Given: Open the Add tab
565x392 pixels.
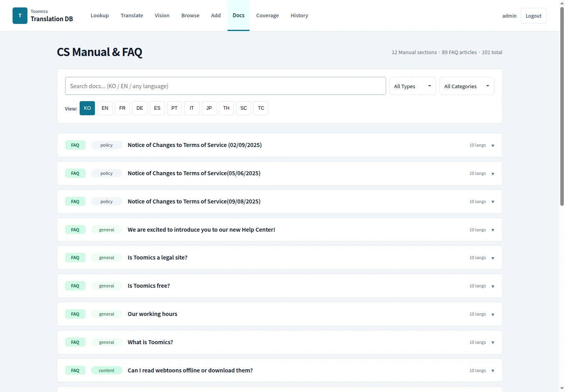Looking at the screenshot, I should (216, 16).
